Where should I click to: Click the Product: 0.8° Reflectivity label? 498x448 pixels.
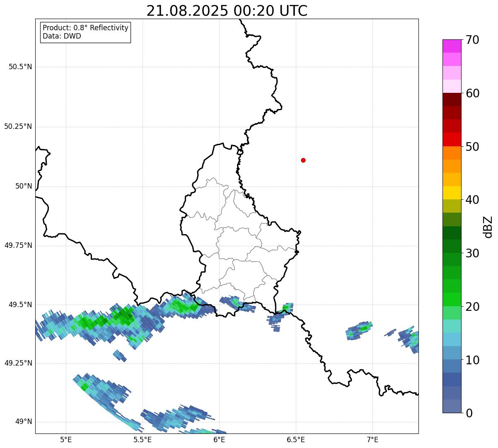coord(86,28)
